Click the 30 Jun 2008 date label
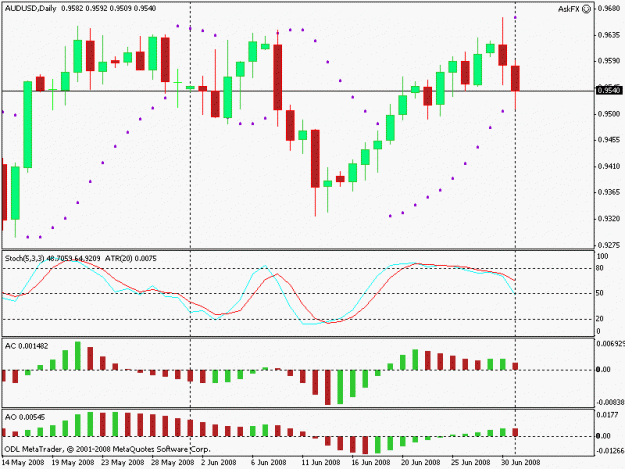This screenshot has width=625, height=469. (520, 463)
